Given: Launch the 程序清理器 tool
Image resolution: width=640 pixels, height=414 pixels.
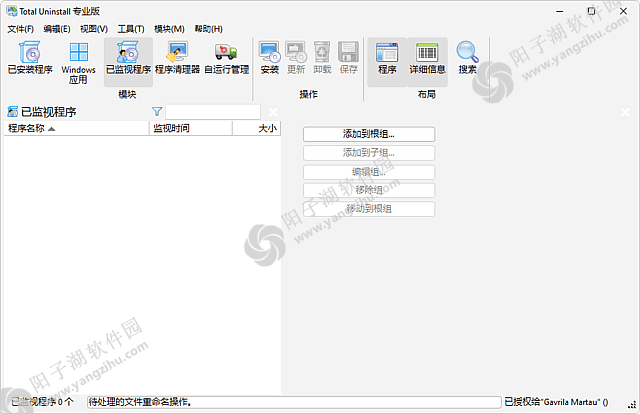Looking at the screenshot, I should pos(178,58).
